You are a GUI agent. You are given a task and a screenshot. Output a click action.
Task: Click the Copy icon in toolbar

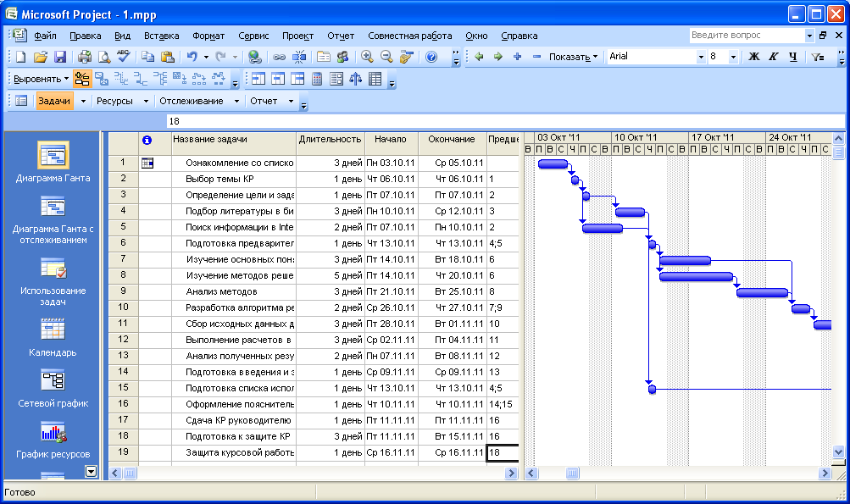click(147, 57)
